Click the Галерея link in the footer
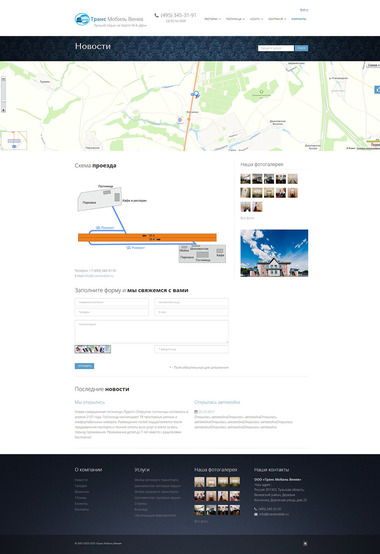 81,486
